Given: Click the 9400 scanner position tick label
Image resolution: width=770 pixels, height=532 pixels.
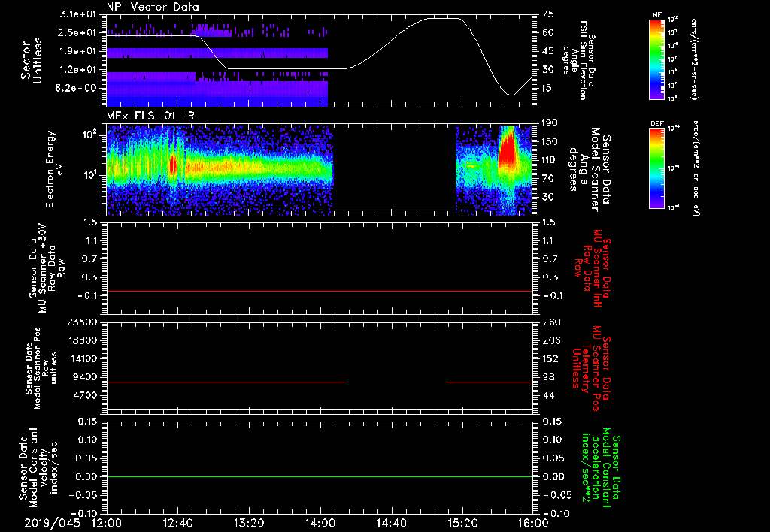Looking at the screenshot, I should 84,377.
